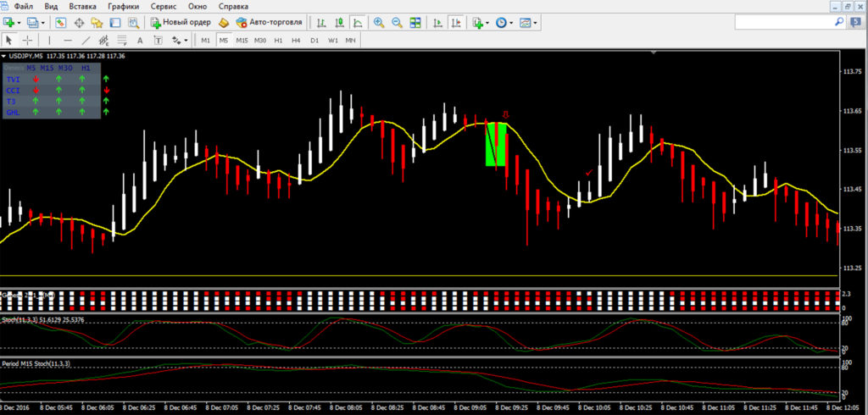Open the Вид menu

[51, 7]
